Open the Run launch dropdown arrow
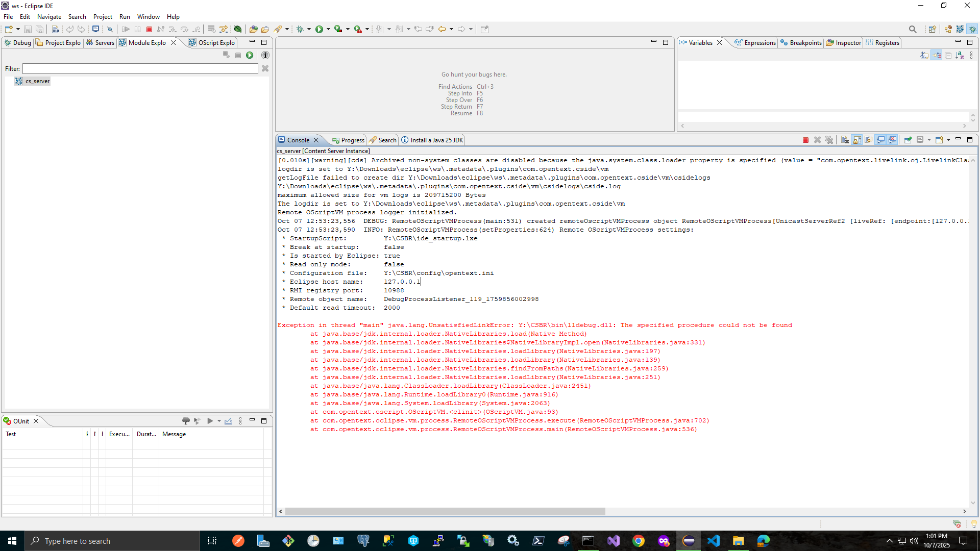Image resolution: width=980 pixels, height=551 pixels. pyautogui.click(x=328, y=29)
